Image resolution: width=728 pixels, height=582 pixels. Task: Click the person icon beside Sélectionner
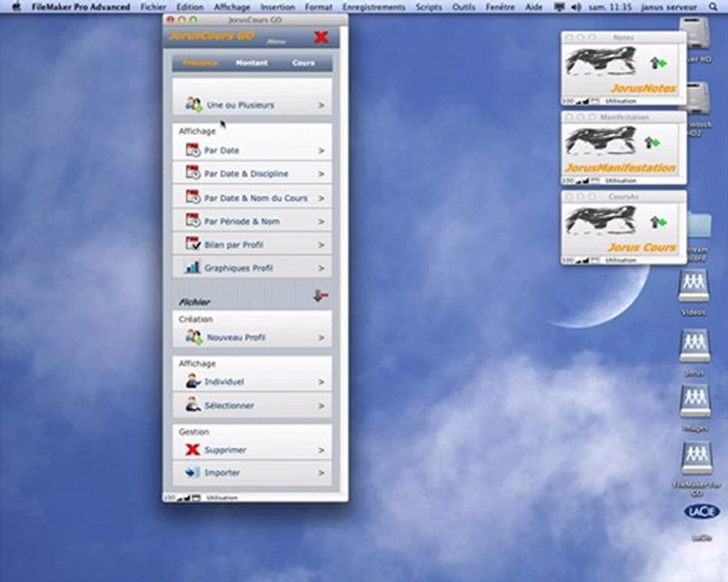click(193, 404)
